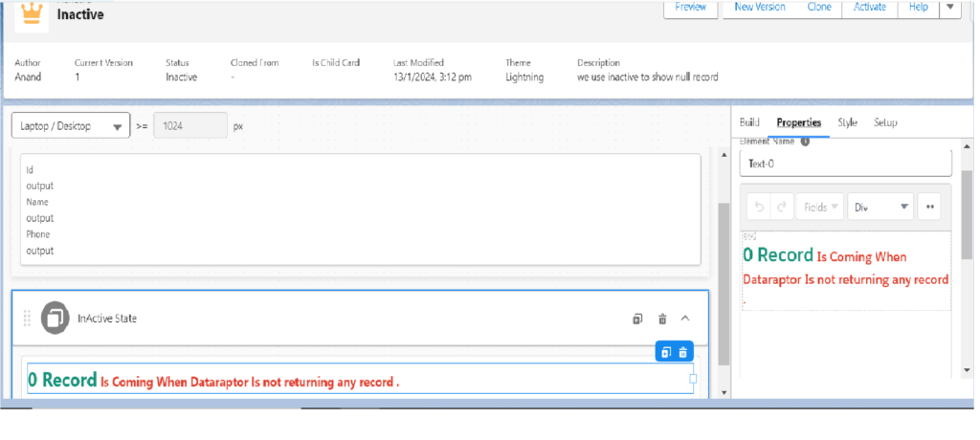Switch to the Setup tab
This screenshot has height=440, width=980.
(885, 122)
